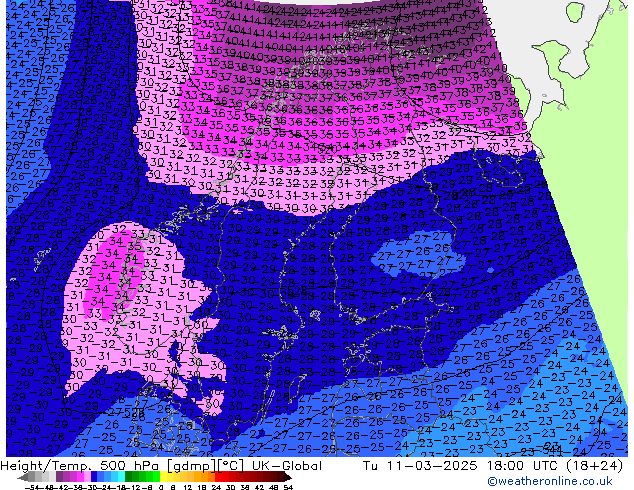Click the left arrow end of color scale
Image resolution: width=634 pixels, height=490 pixels.
[x=22, y=477]
